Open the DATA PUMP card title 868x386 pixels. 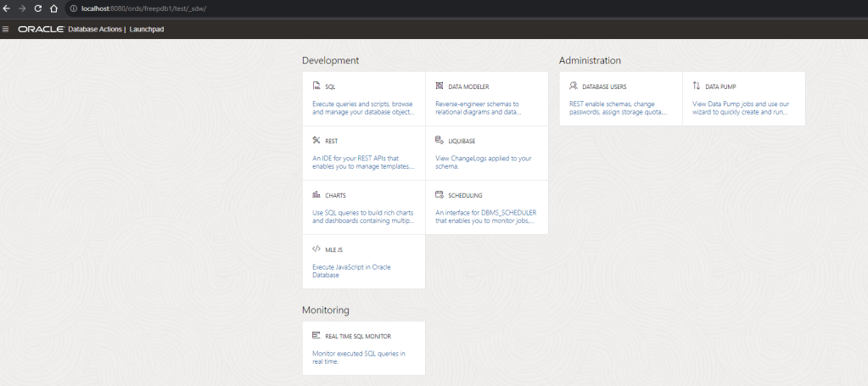tap(721, 87)
